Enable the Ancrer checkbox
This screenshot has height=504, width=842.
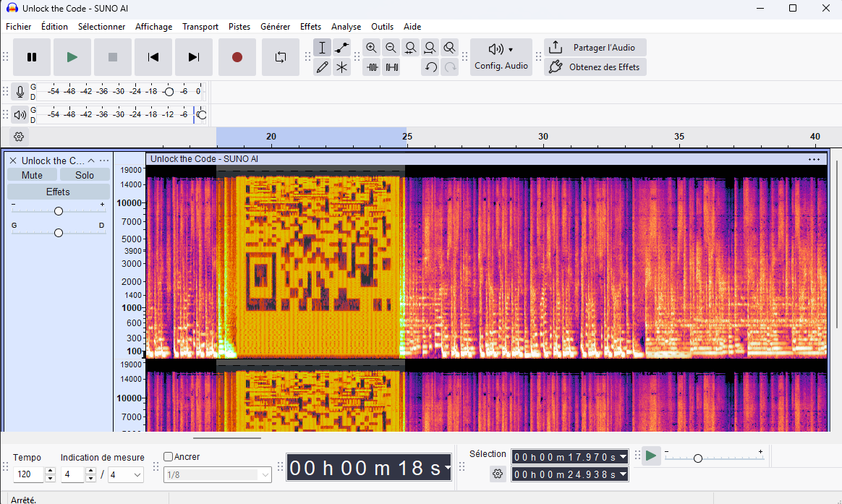169,457
